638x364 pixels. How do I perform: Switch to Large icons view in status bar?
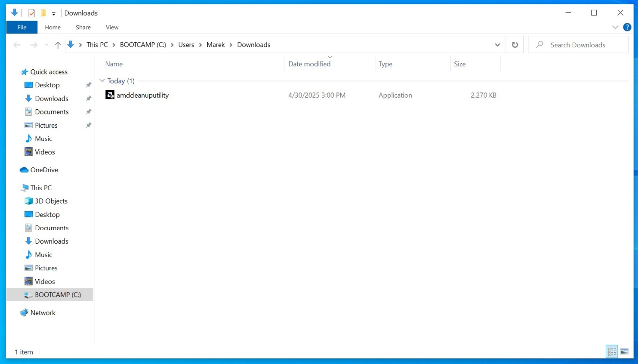[x=624, y=352]
